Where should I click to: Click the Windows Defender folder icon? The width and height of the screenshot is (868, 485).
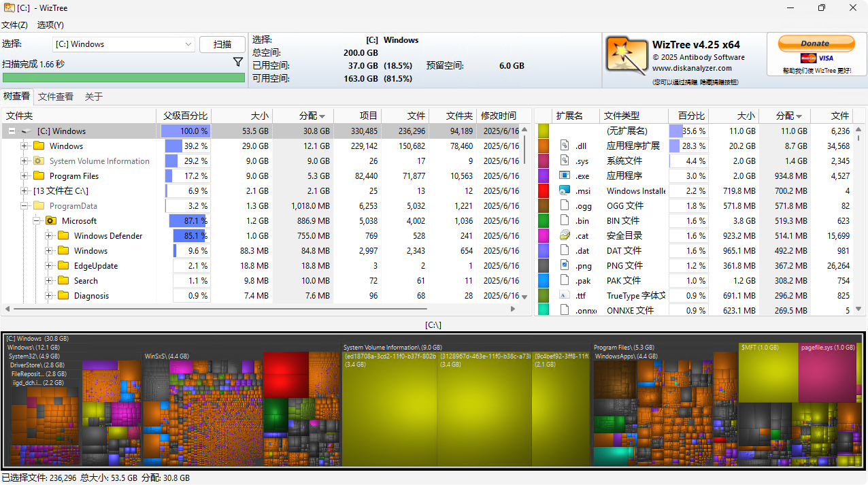[x=63, y=236]
